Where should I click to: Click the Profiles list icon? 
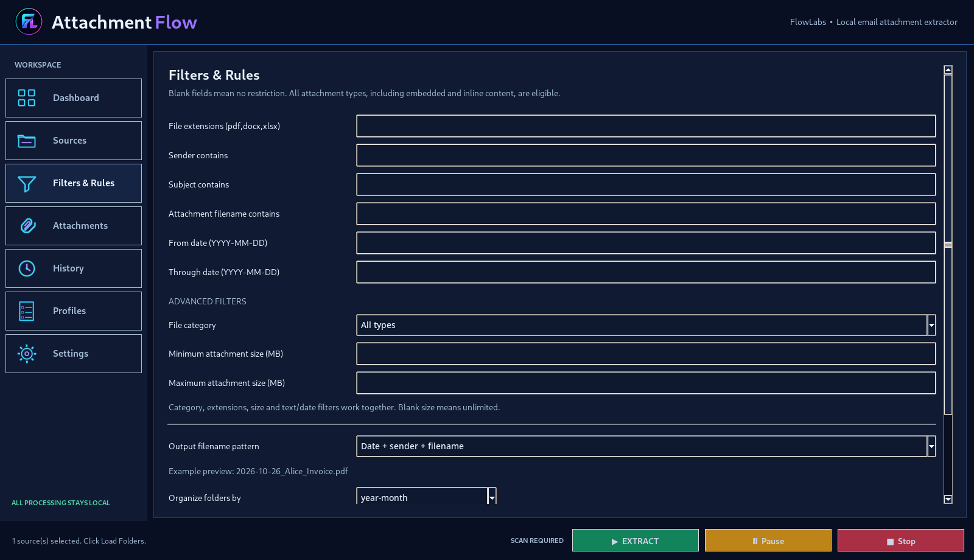[x=27, y=311]
